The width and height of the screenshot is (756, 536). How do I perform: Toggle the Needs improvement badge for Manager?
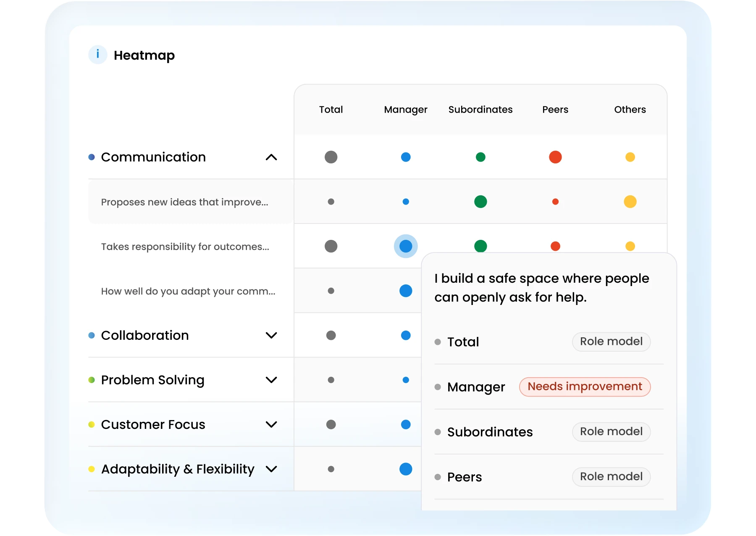[584, 386]
